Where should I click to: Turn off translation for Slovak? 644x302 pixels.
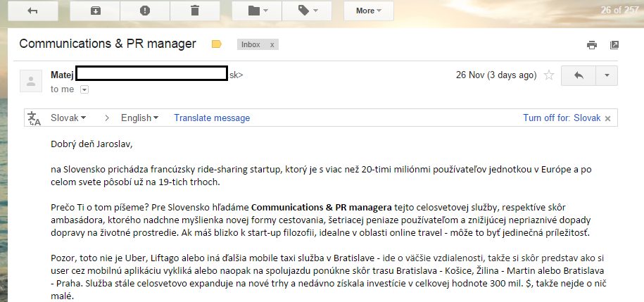(x=561, y=118)
